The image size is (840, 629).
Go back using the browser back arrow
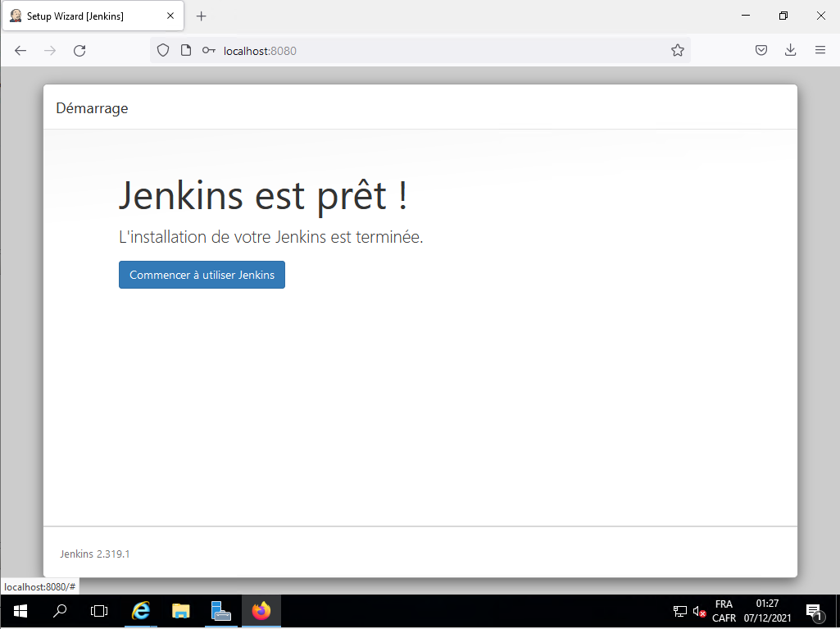click(x=20, y=51)
